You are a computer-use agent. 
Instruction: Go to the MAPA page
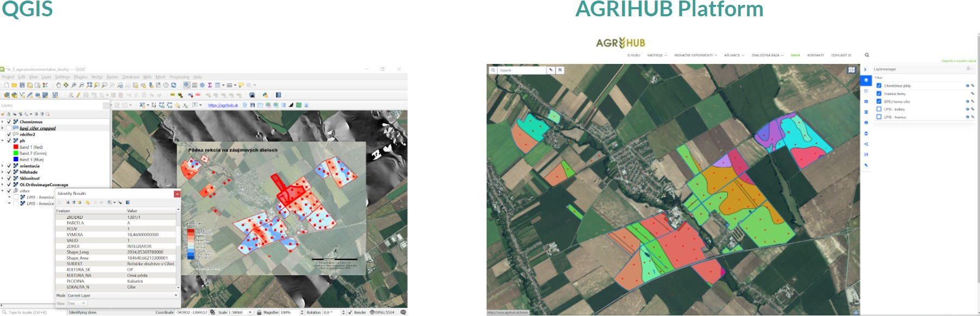[795, 55]
